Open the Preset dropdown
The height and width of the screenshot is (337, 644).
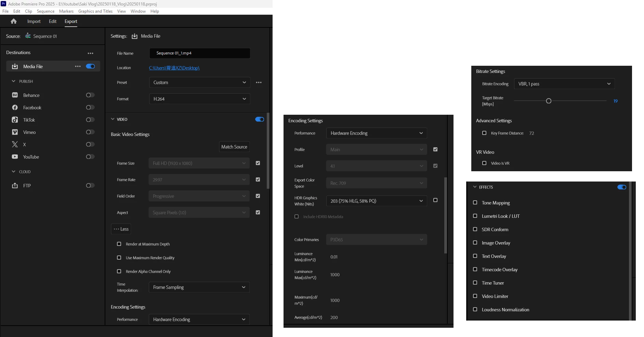click(200, 83)
